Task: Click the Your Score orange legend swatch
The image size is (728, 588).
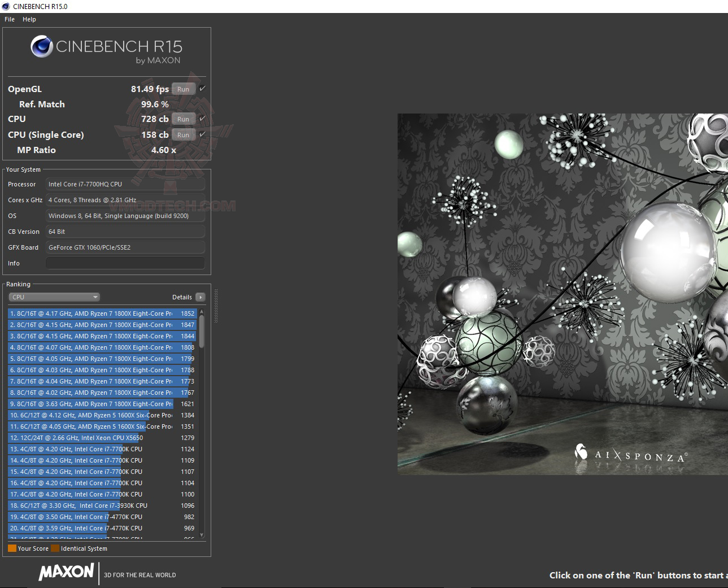Action: click(x=12, y=548)
